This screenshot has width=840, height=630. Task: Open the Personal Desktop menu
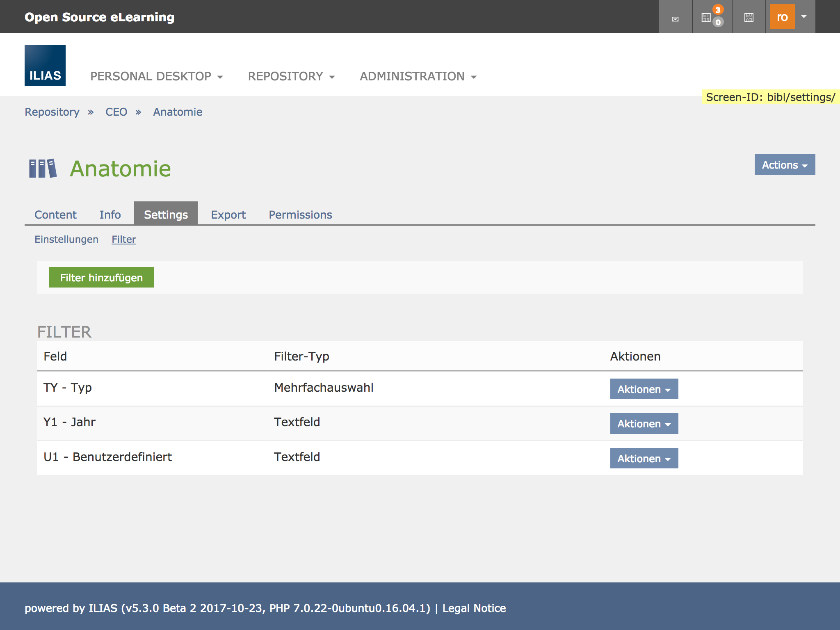(x=156, y=76)
